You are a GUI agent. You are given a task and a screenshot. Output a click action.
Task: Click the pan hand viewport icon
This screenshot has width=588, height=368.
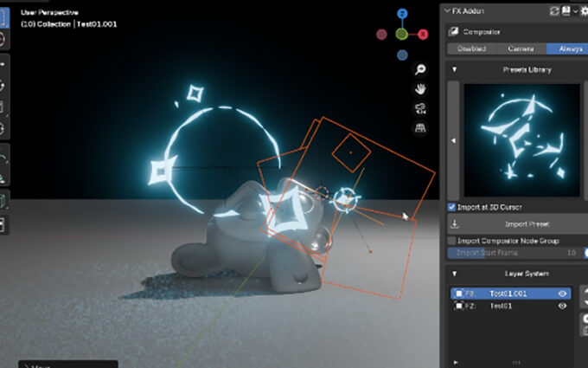click(x=420, y=89)
